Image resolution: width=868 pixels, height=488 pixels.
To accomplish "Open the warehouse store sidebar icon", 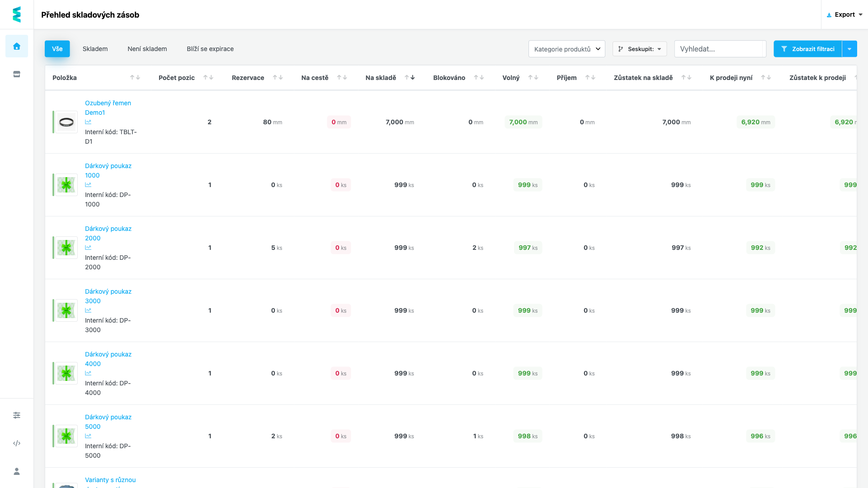I will pyautogui.click(x=17, y=74).
